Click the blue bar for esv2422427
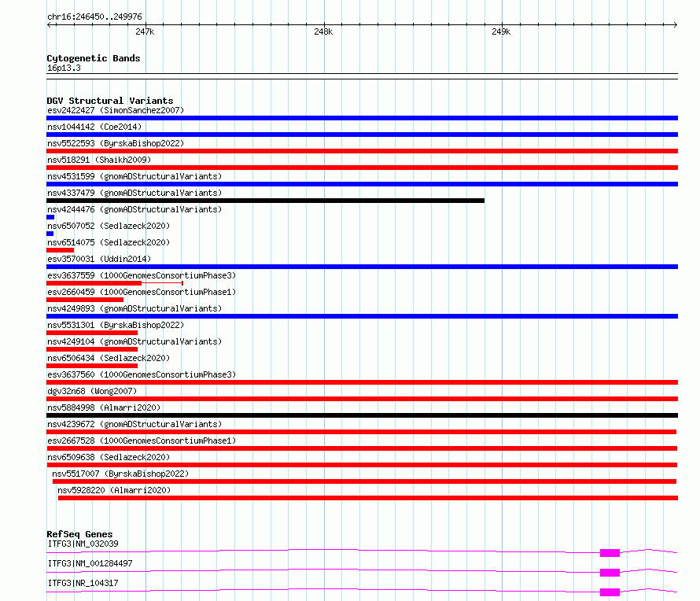 click(362, 118)
